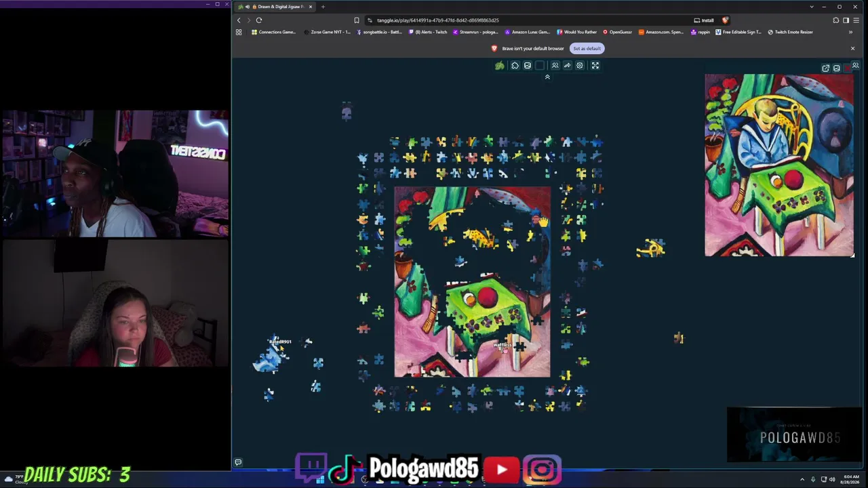Open the browser apps grid icon

tap(239, 32)
